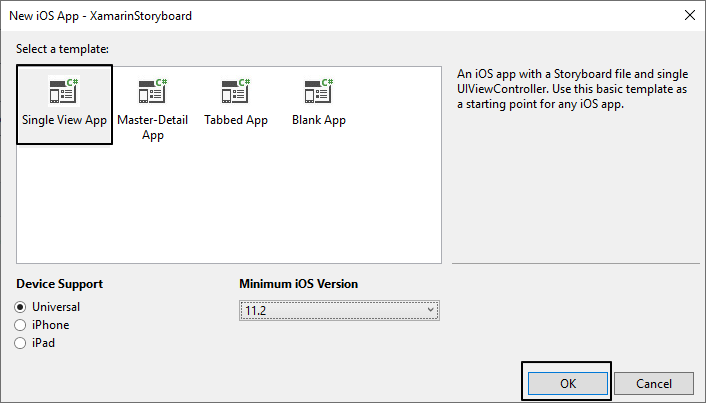706x403 pixels.
Task: Select the iPhone radio button
Action: click(20, 325)
